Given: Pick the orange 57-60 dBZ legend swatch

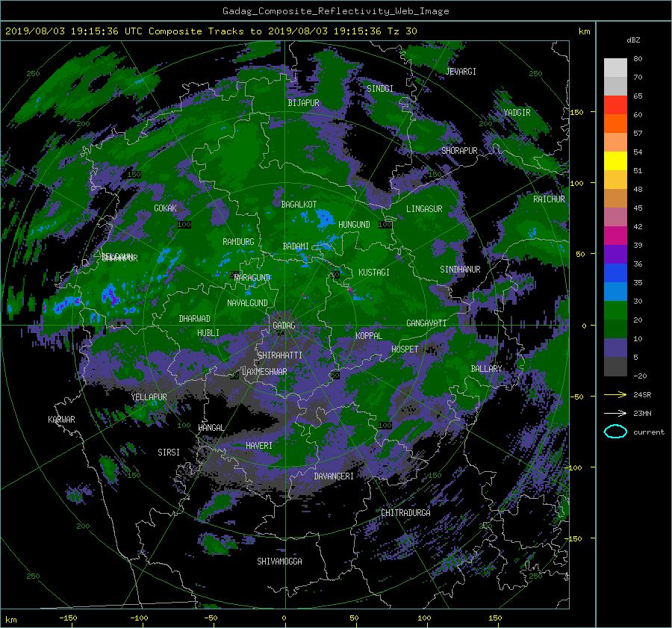Looking at the screenshot, I should (615, 123).
